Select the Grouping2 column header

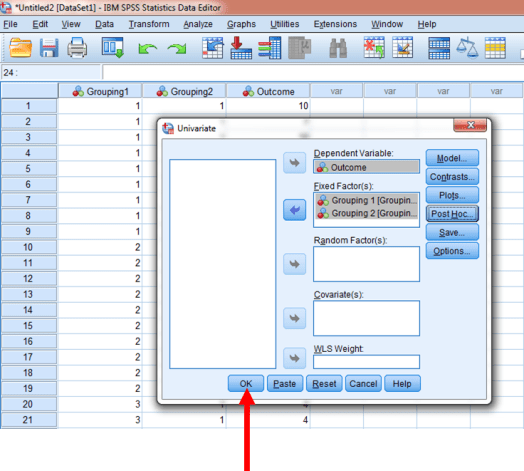tap(184, 91)
